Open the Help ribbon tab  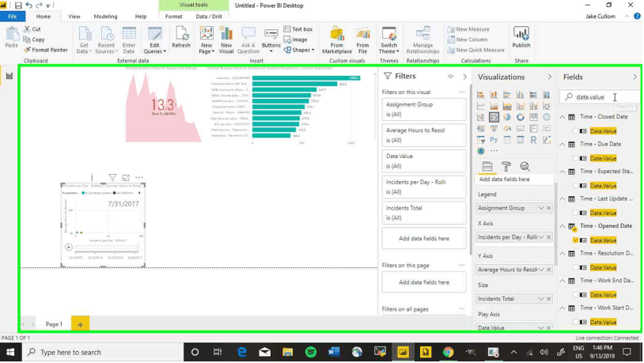click(141, 17)
